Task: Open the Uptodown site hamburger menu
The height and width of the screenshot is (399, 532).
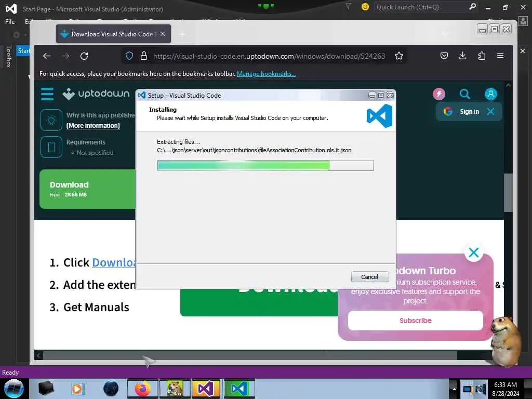Action: (x=47, y=94)
